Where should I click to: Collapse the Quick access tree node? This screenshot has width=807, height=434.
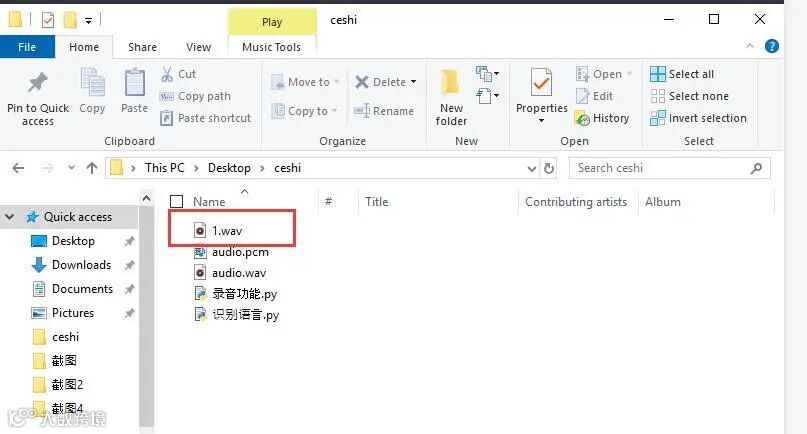(x=10, y=217)
